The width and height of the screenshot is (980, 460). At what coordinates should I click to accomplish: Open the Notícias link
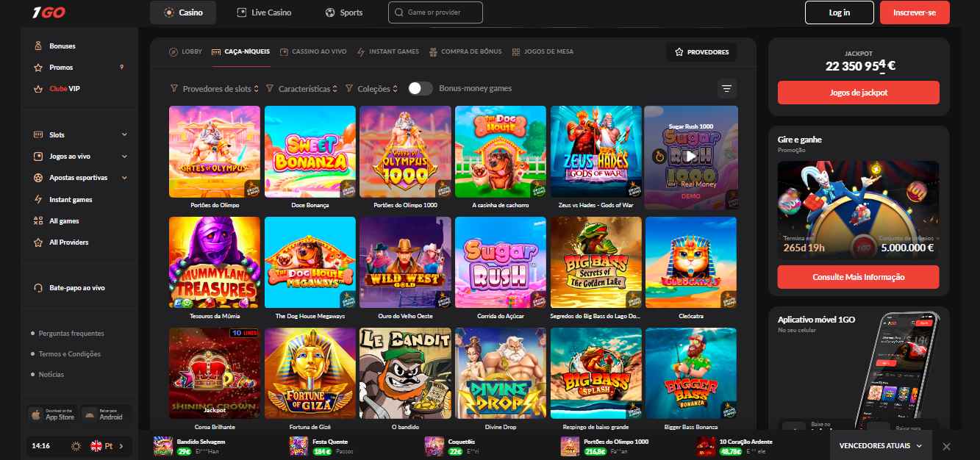[51, 375]
